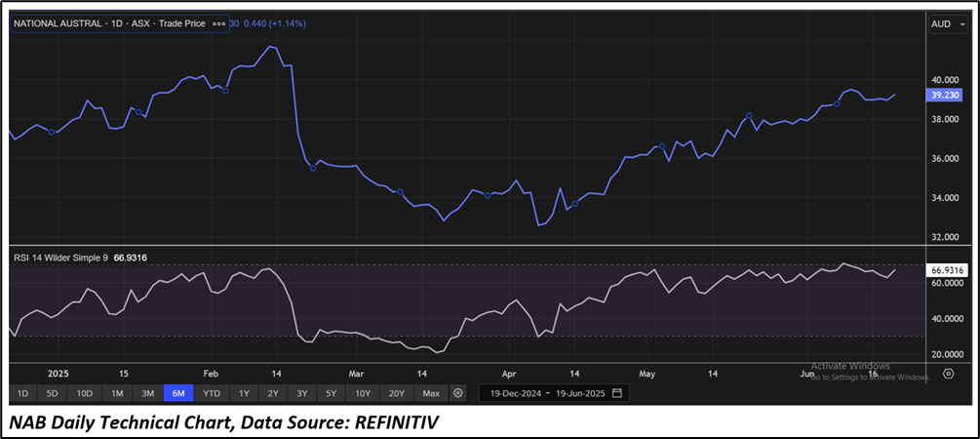Click the 19-Dec-2024 start date field
The width and height of the screenshot is (980, 439).
[513, 393]
